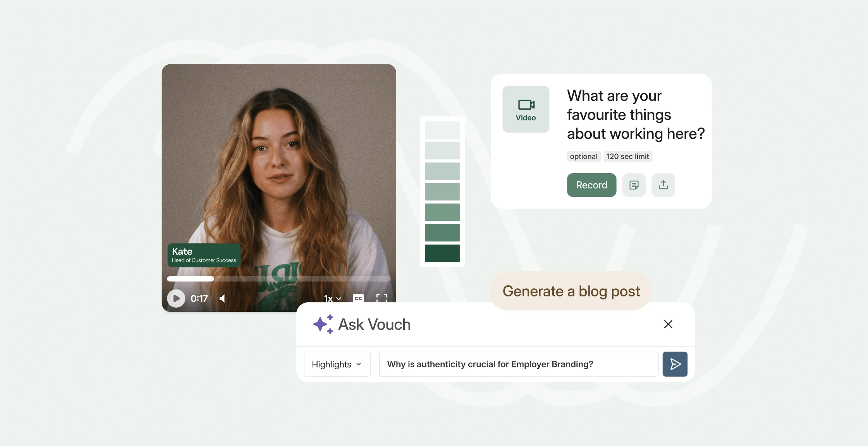868x446 pixels.
Task: Click the '120 sec limit' tag
Action: point(627,156)
